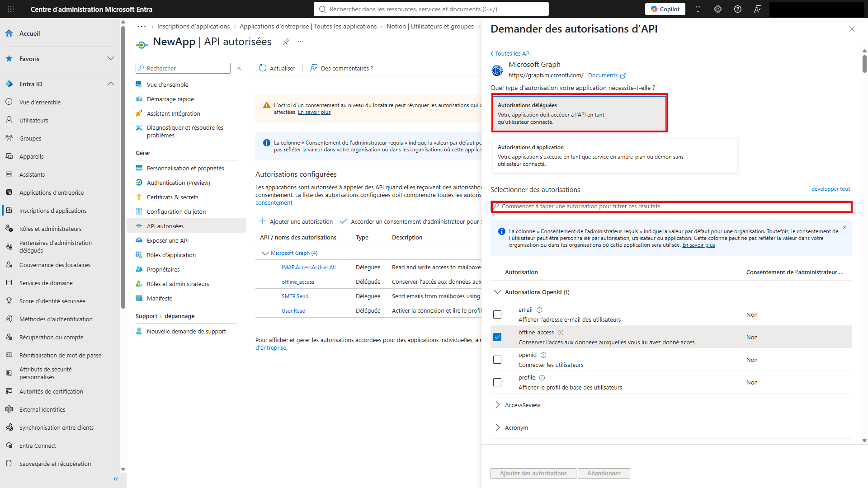The height and width of the screenshot is (488, 868).
Task: Select Autorisations déléguées permission type
Action: [580, 113]
